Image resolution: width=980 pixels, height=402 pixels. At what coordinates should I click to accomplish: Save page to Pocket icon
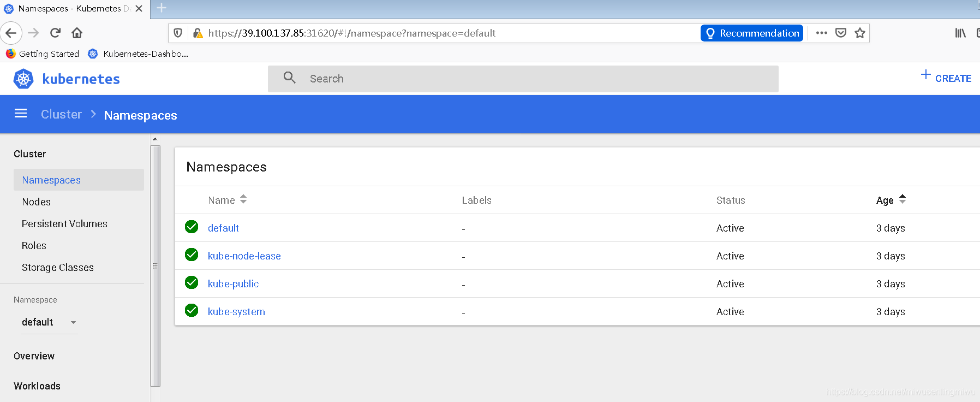coord(841,33)
